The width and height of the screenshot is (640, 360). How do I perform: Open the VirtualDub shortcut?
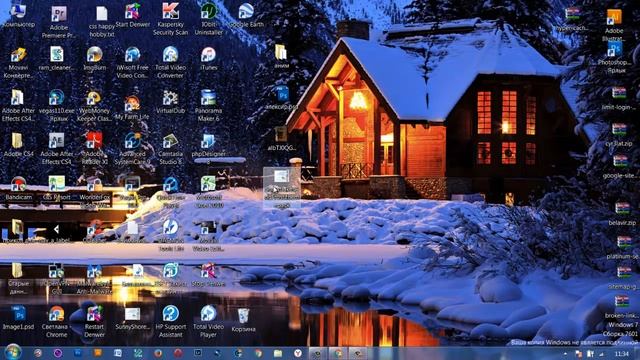tap(170, 102)
